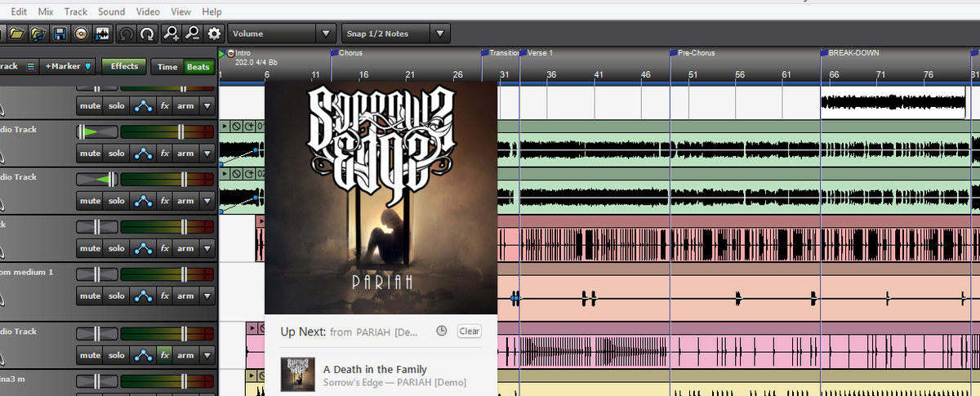The height and width of the screenshot is (396, 980).
Task: Switch the timeline to Time mode
Action: click(x=167, y=67)
